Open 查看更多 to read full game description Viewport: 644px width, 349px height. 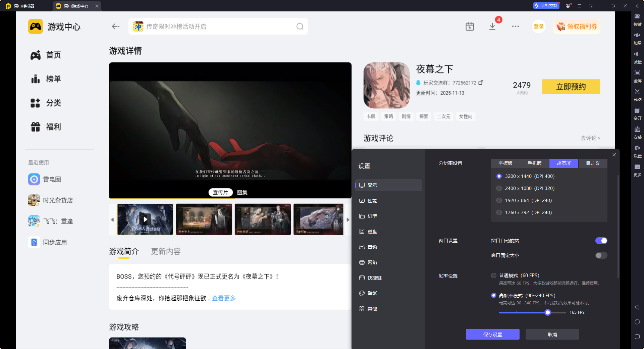223,298
